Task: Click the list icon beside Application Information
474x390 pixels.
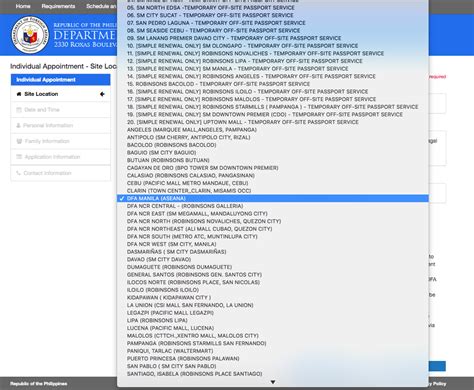Action: point(19,157)
